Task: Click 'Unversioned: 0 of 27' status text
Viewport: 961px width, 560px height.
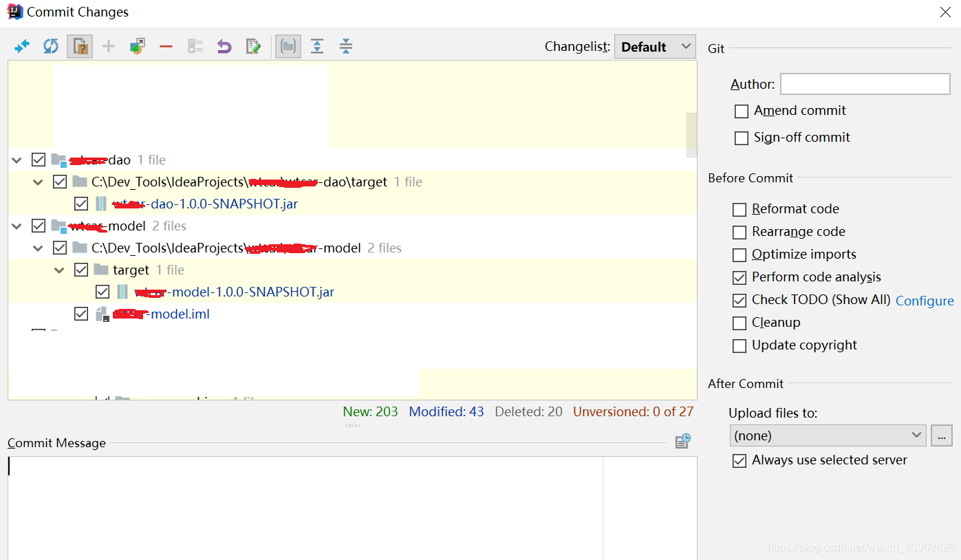Action: click(x=634, y=411)
